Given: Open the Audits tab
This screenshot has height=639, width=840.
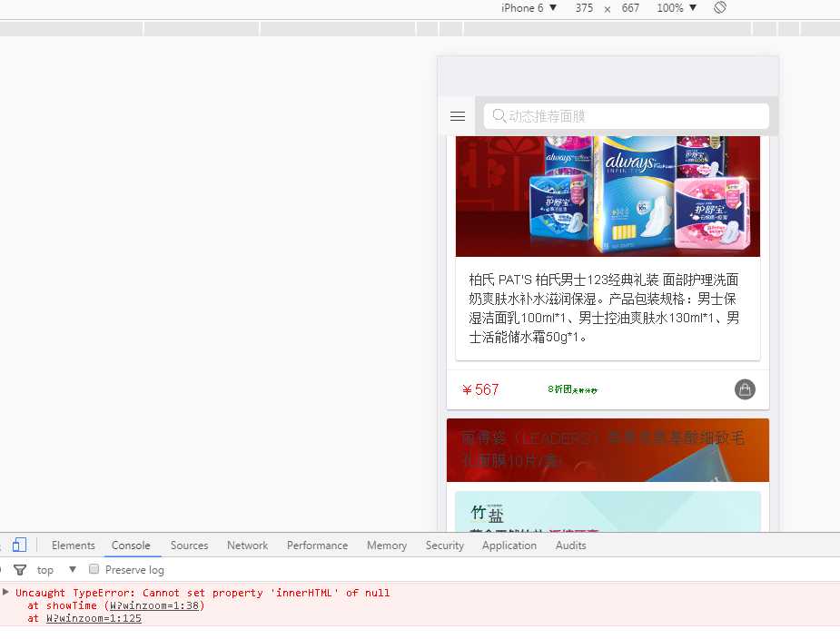Looking at the screenshot, I should pos(570,546).
